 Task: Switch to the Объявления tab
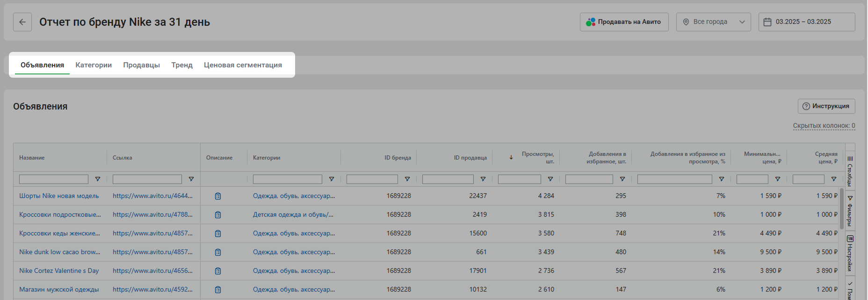(42, 65)
